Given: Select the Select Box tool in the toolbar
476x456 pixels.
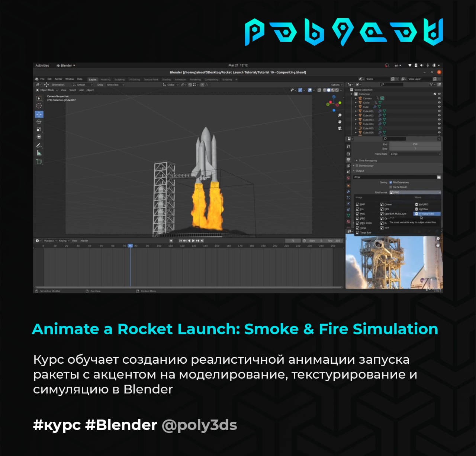Looking at the screenshot, I should [39, 98].
